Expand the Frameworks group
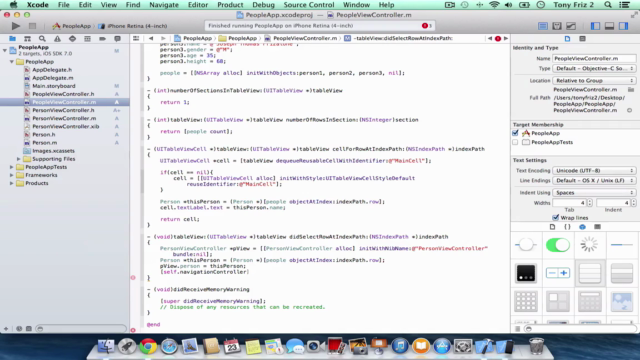 (x=11, y=175)
